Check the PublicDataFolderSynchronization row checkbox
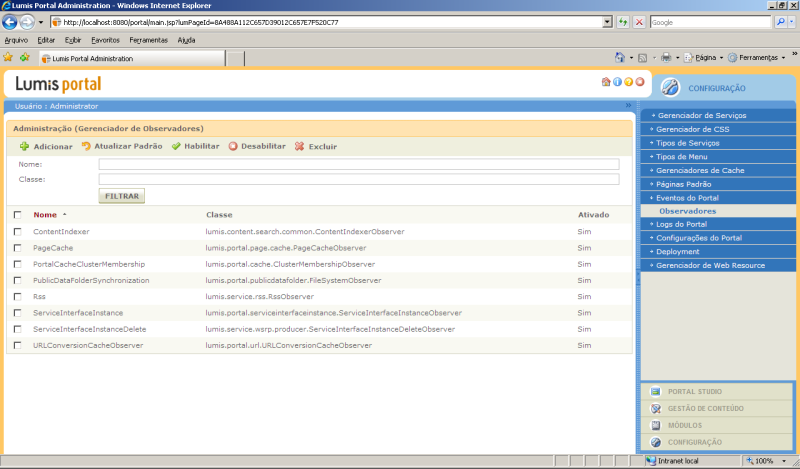Viewport: 800px width, 469px height. pos(17,280)
